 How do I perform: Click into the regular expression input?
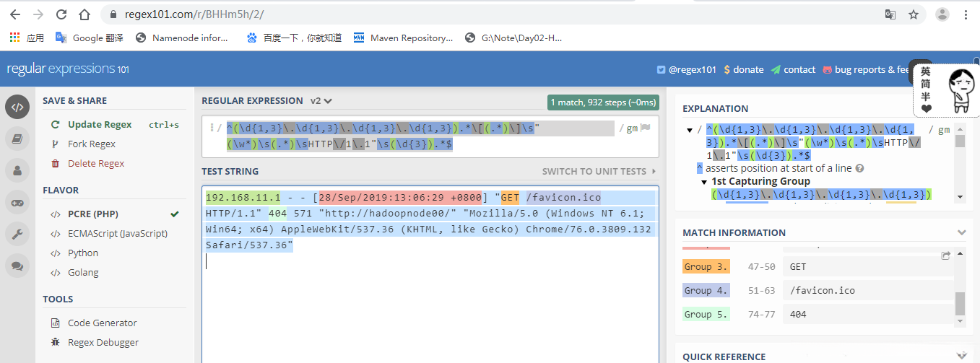click(419, 136)
